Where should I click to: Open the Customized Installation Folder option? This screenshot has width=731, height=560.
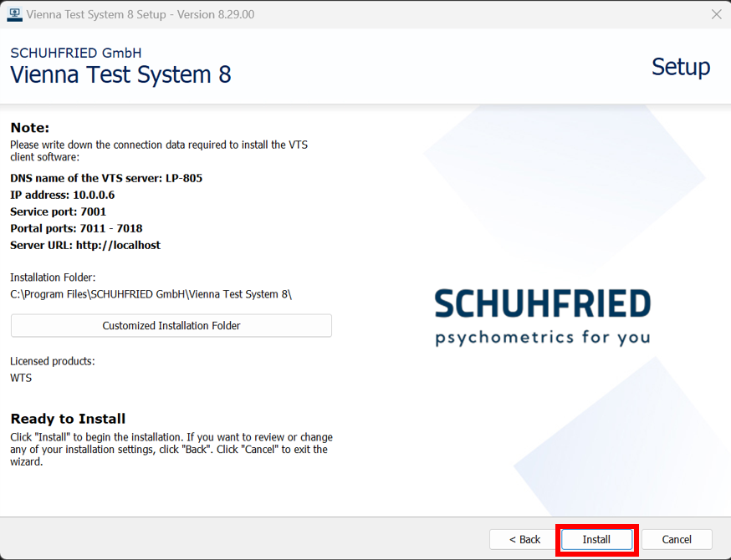coord(171,326)
